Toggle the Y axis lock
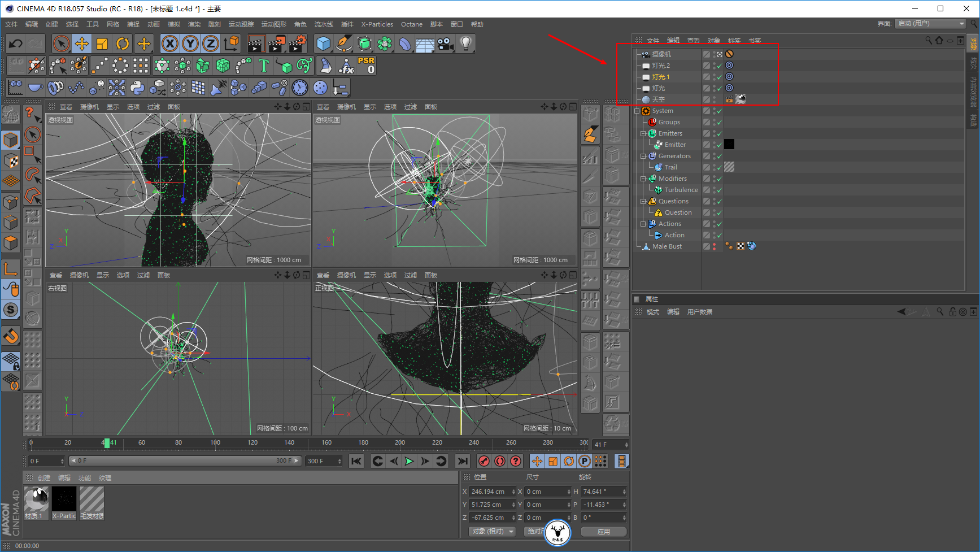Screen dimensions: 980x552 (x=190, y=44)
